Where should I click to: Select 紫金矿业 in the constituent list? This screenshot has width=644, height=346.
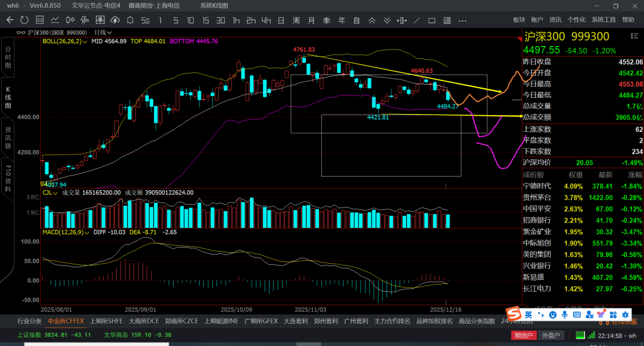coord(537,232)
